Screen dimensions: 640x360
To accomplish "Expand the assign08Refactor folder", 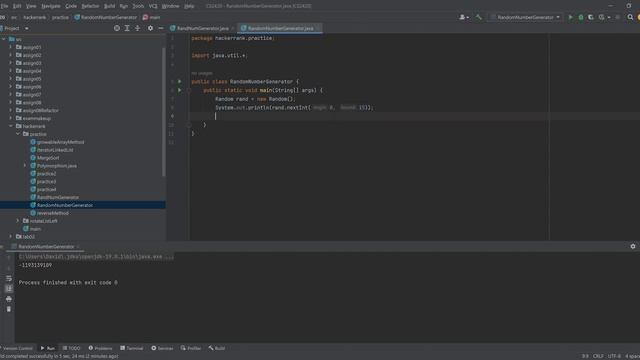I will coord(11,110).
